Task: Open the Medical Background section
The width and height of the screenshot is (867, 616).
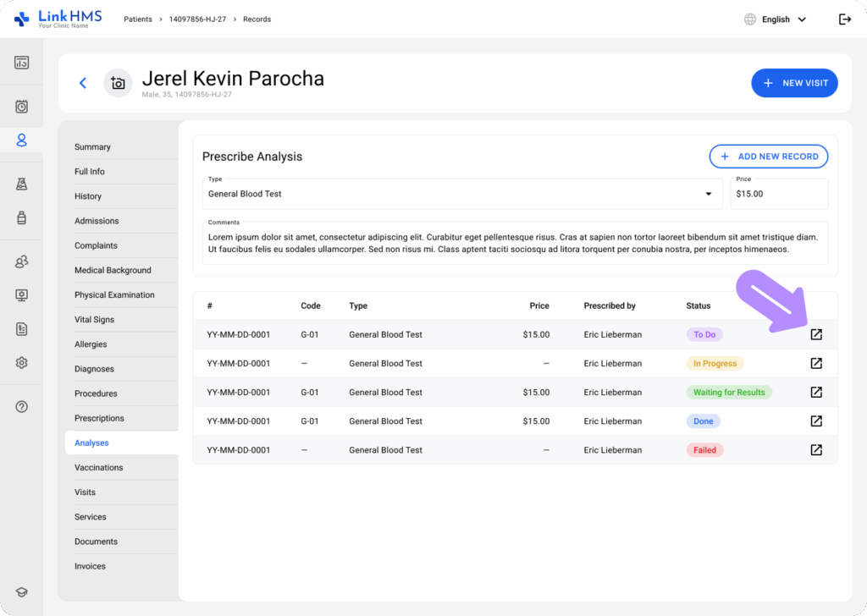Action: [x=113, y=270]
